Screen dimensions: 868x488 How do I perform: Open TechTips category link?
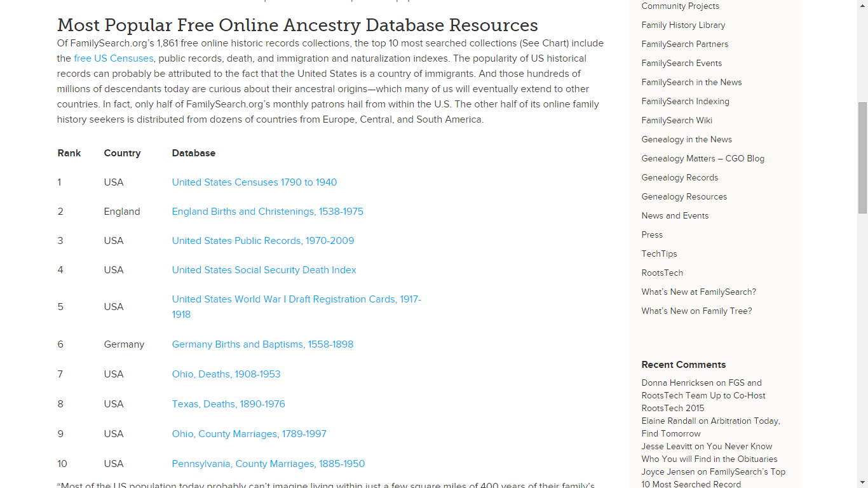tap(659, 254)
